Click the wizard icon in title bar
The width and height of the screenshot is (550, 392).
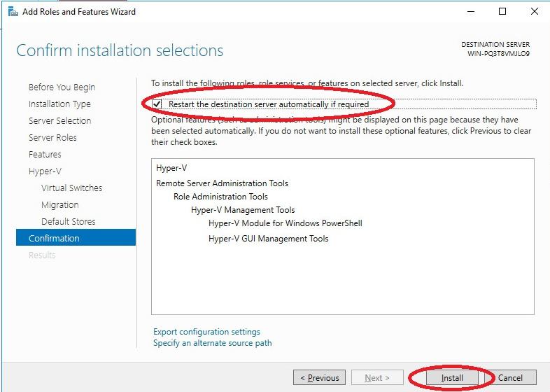tap(12, 12)
